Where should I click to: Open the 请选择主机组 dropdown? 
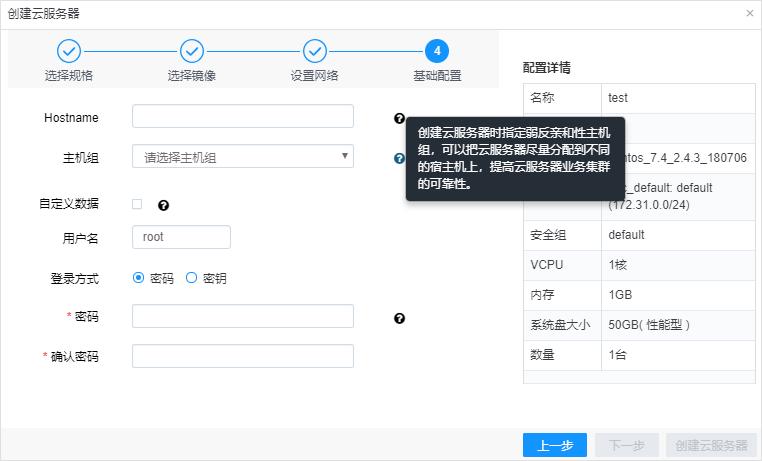pos(242,156)
